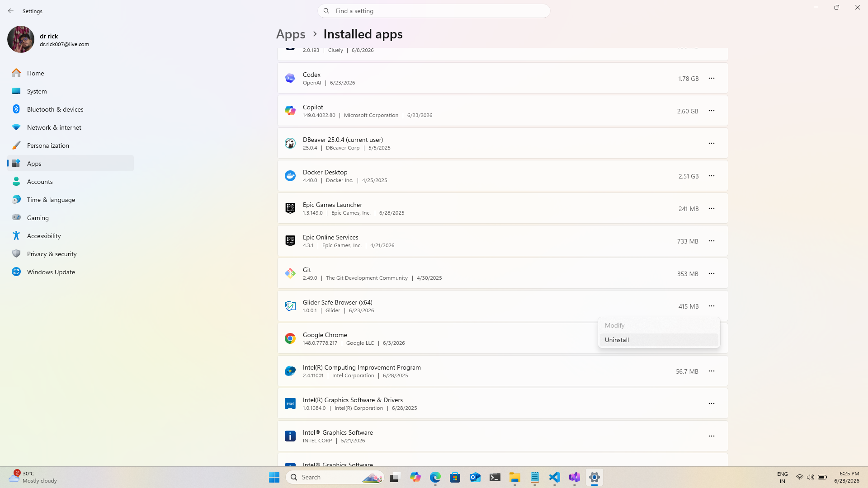868x488 pixels.
Task: Open Network & internet settings
Action: [x=71, y=127]
